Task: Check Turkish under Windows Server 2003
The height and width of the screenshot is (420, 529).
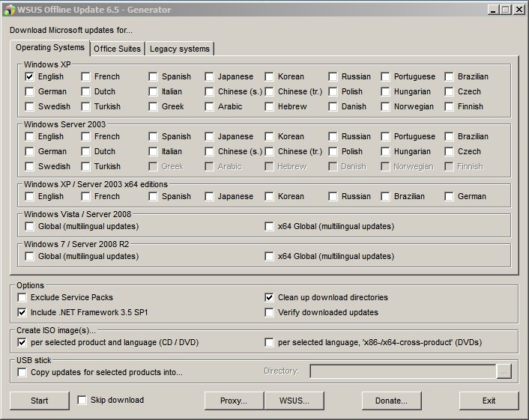Action: pyautogui.click(x=85, y=166)
